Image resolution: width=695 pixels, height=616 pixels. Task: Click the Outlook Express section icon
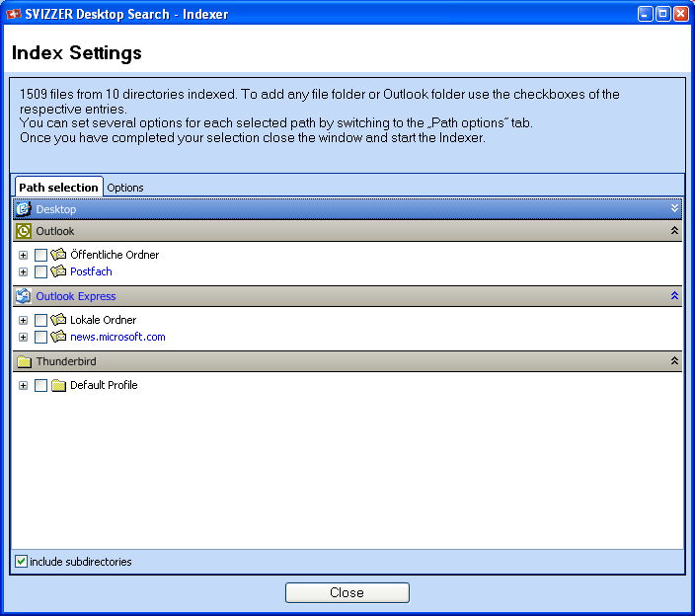point(23,296)
